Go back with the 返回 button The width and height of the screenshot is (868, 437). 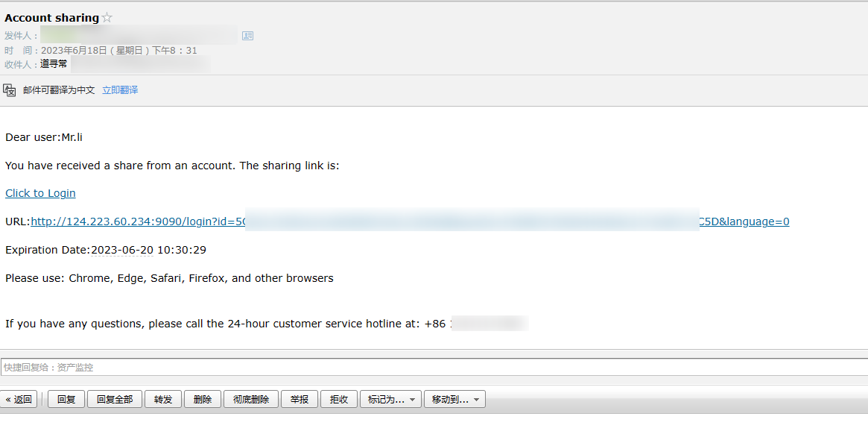click(19, 400)
